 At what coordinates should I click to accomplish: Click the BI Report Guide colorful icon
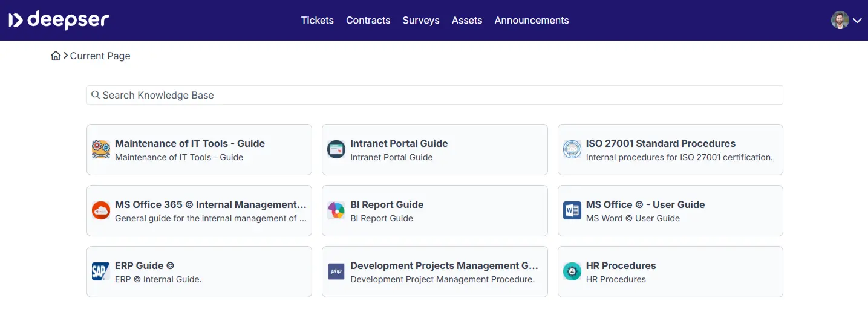(336, 210)
